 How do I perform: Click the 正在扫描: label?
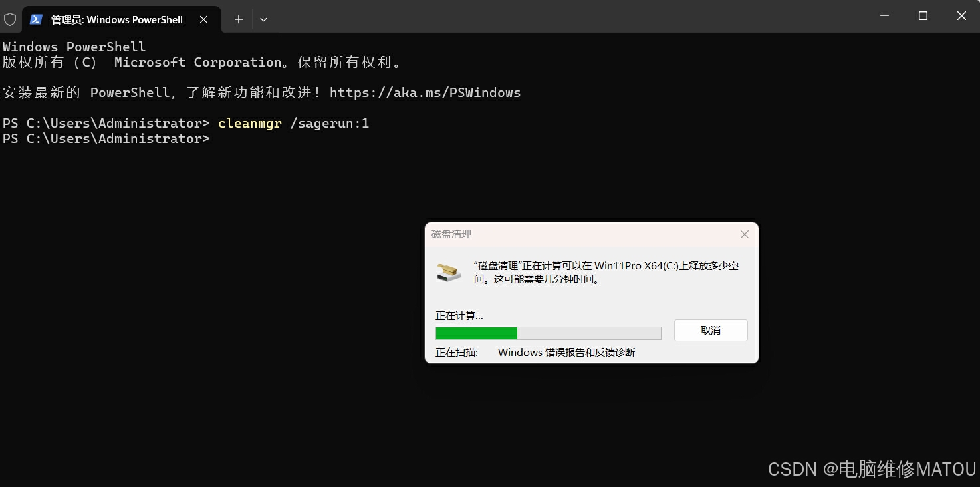457,353
